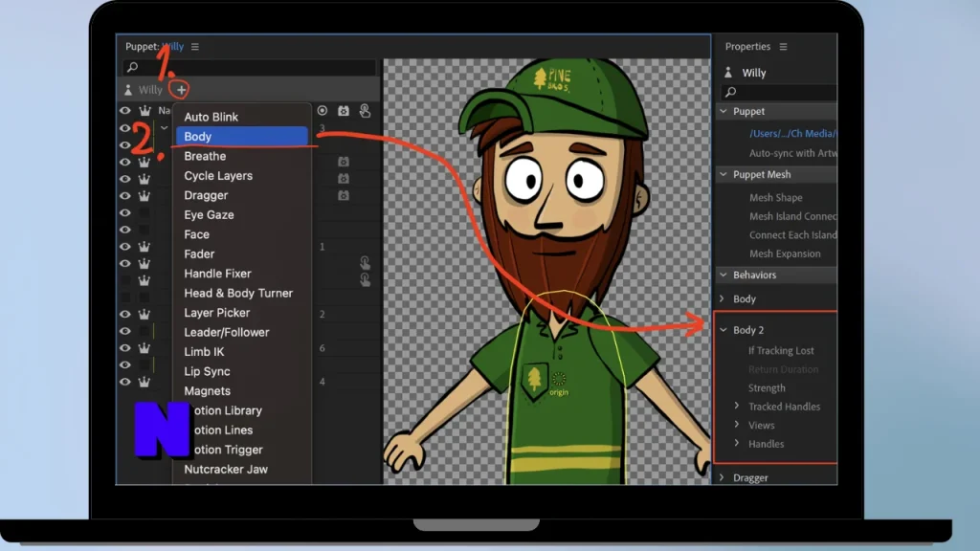Collapse the Behaviors section
980x551 pixels.
click(x=724, y=275)
